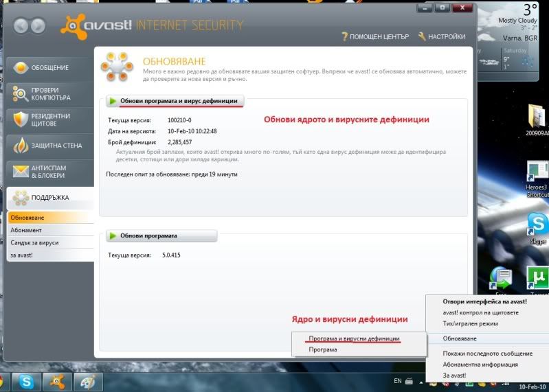The width and height of the screenshot is (549, 392).
Task: Click the definitions version value 100210-0
Action: click(179, 120)
